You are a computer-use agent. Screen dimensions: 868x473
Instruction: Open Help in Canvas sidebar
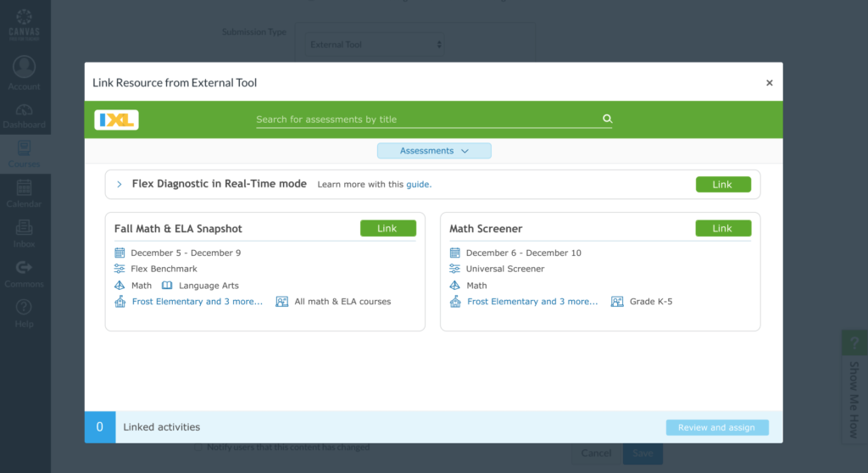click(24, 314)
